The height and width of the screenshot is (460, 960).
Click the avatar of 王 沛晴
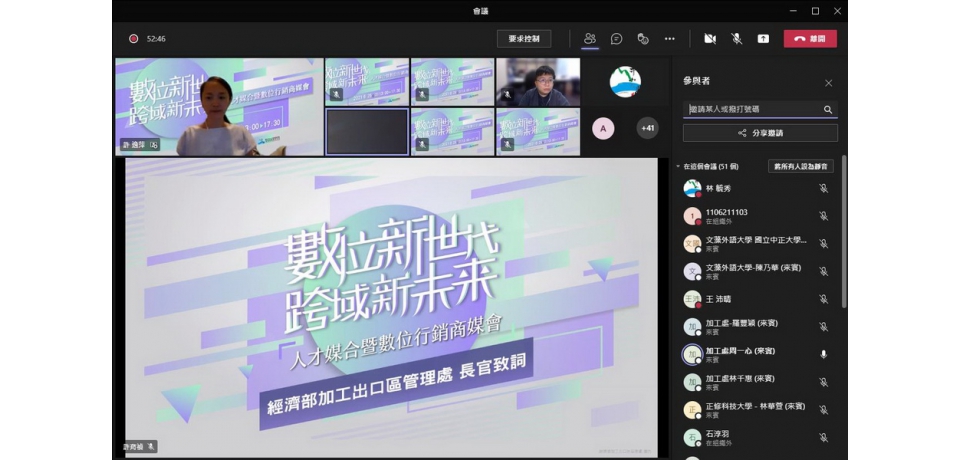(x=692, y=299)
